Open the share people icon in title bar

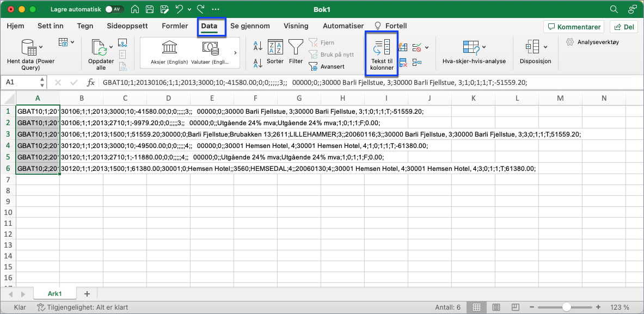point(633,9)
